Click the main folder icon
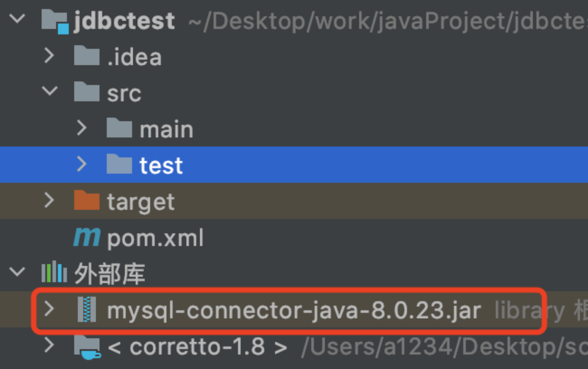This screenshot has height=369, width=588. (119, 128)
